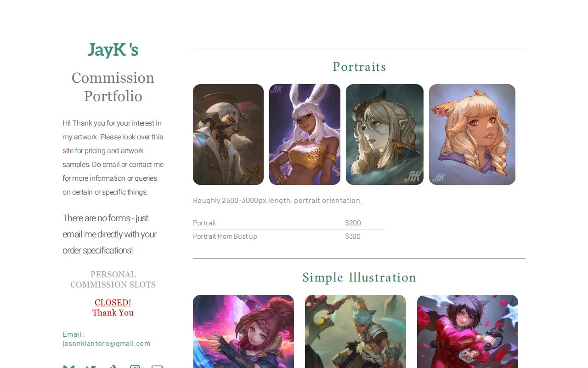
Task: Open the pirate man portrait thumbnail
Action: click(x=228, y=134)
